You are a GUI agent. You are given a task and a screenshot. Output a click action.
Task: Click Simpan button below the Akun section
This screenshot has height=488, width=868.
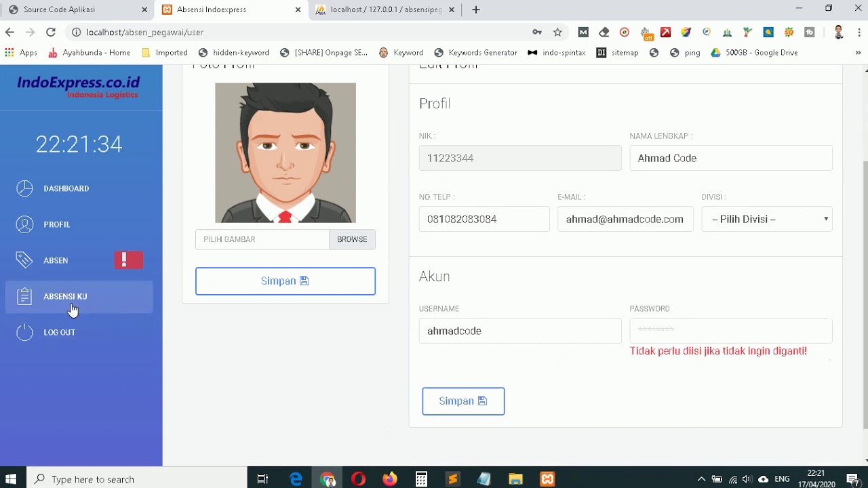[463, 401]
